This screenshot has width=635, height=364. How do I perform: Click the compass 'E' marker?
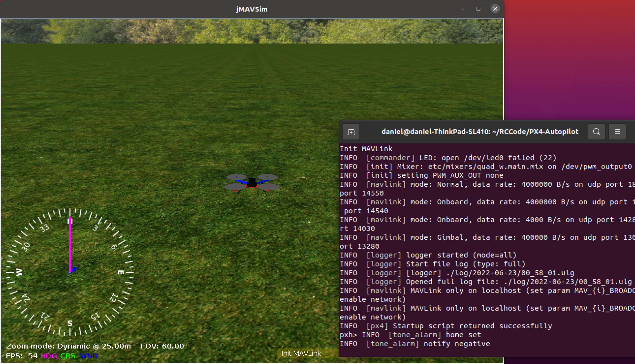tap(121, 272)
